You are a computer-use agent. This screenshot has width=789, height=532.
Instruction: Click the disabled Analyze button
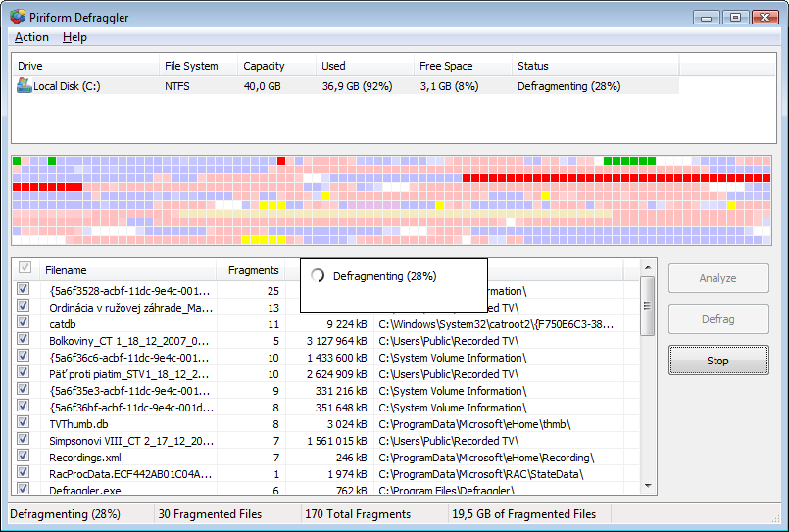718,277
